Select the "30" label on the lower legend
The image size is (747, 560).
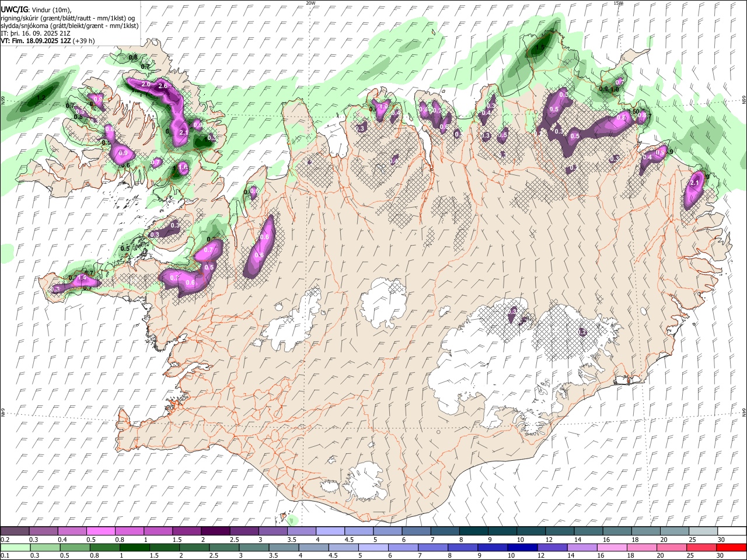721,556
